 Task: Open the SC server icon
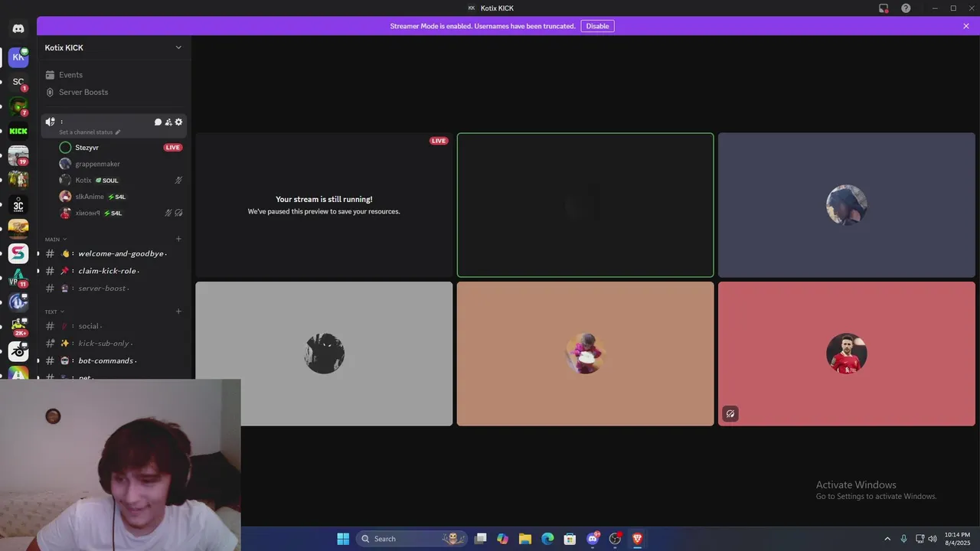click(x=18, y=82)
